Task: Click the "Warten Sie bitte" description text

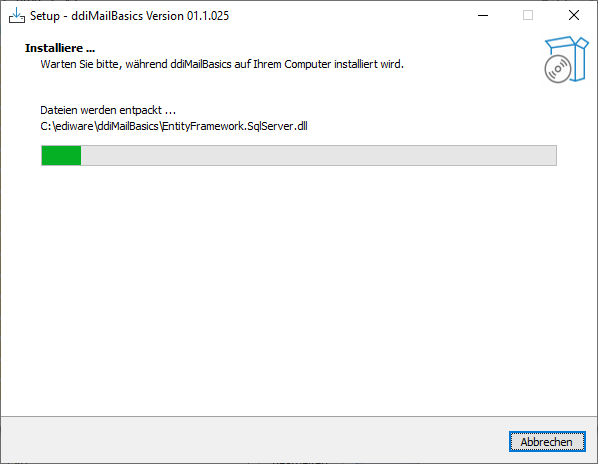Action: pos(81,64)
